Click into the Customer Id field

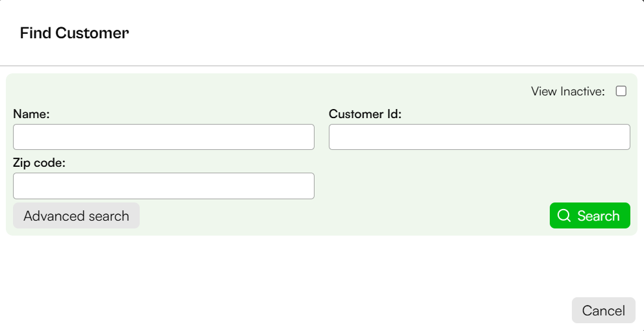click(480, 137)
